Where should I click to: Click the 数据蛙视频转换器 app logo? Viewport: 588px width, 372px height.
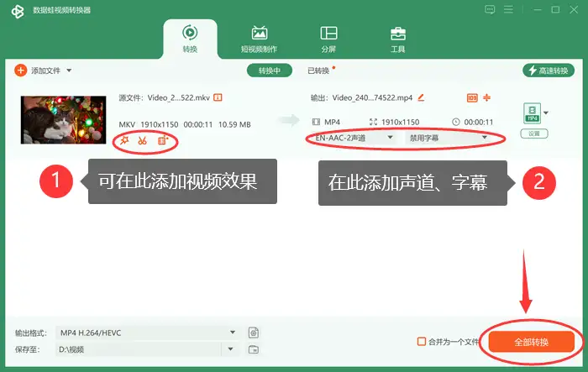coord(18,11)
